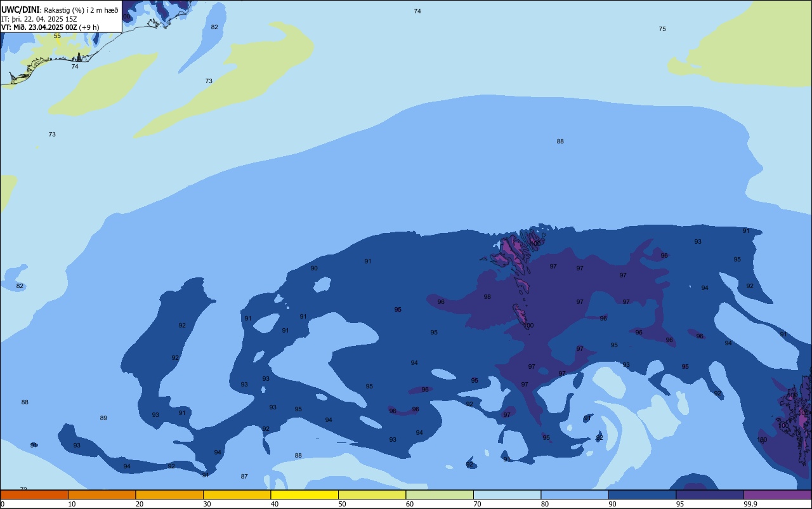The image size is (812, 509).
Task: Click the legend tick label 70
Action: click(x=477, y=504)
